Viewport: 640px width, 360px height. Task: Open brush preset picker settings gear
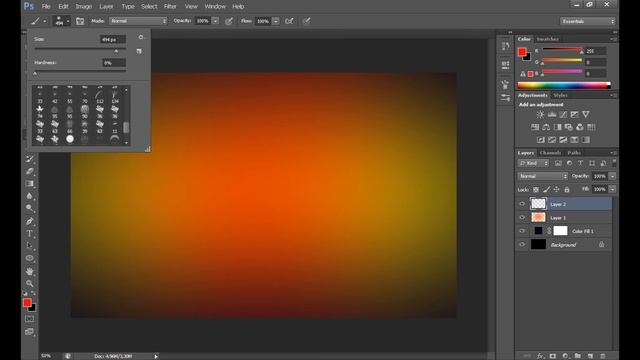coord(141,37)
